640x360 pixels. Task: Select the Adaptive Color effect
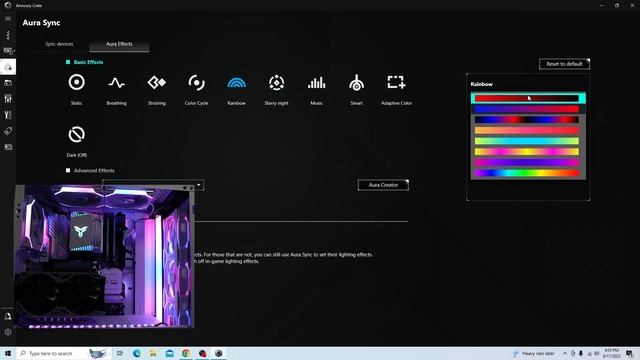[396, 82]
